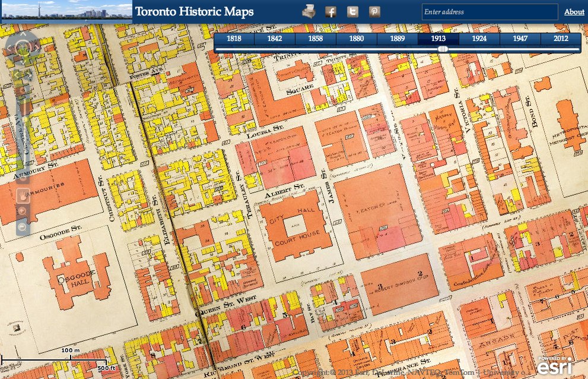Select the 1880 map year
The height and width of the screenshot is (379, 588).
click(x=356, y=38)
